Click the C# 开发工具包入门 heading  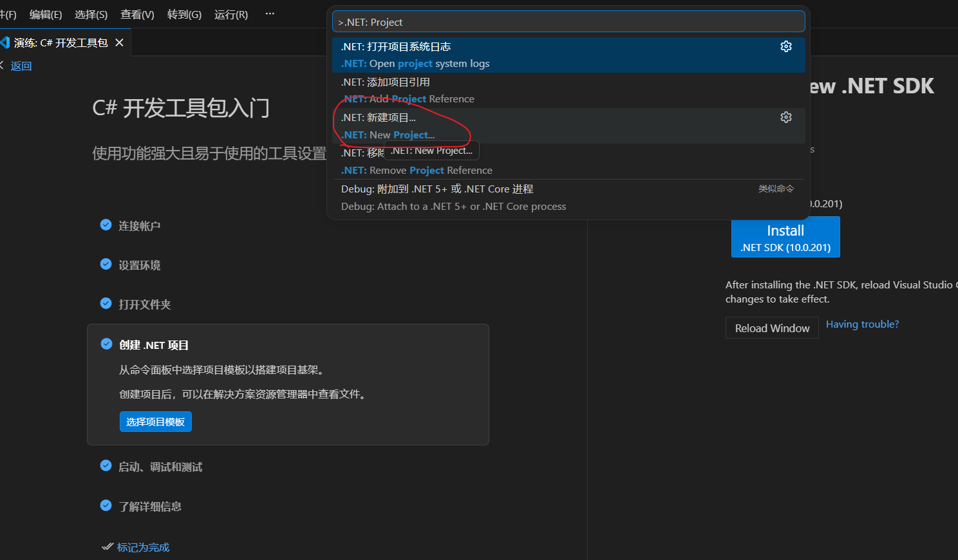point(181,108)
